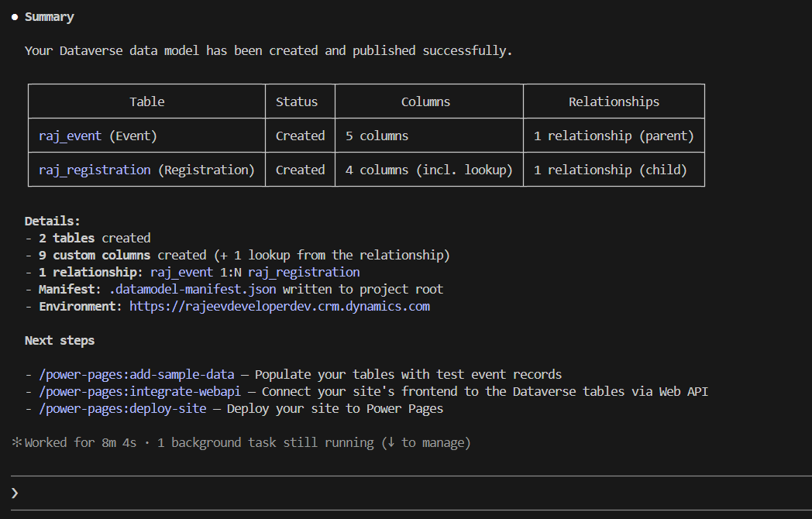
Task: Select the /power-pages:deploy-site command
Action: click(x=123, y=408)
